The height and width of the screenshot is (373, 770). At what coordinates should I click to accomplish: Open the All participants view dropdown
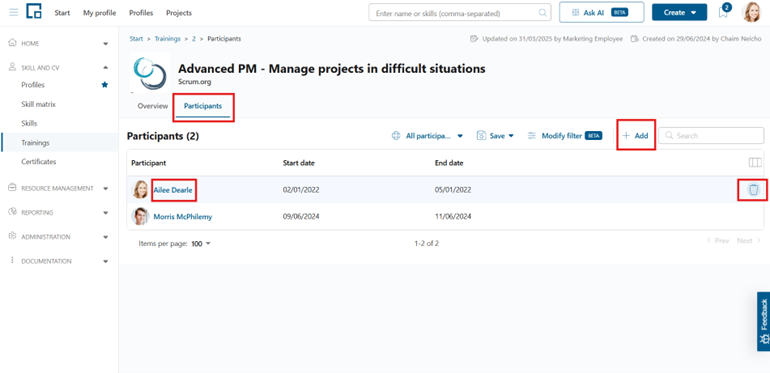tap(427, 136)
